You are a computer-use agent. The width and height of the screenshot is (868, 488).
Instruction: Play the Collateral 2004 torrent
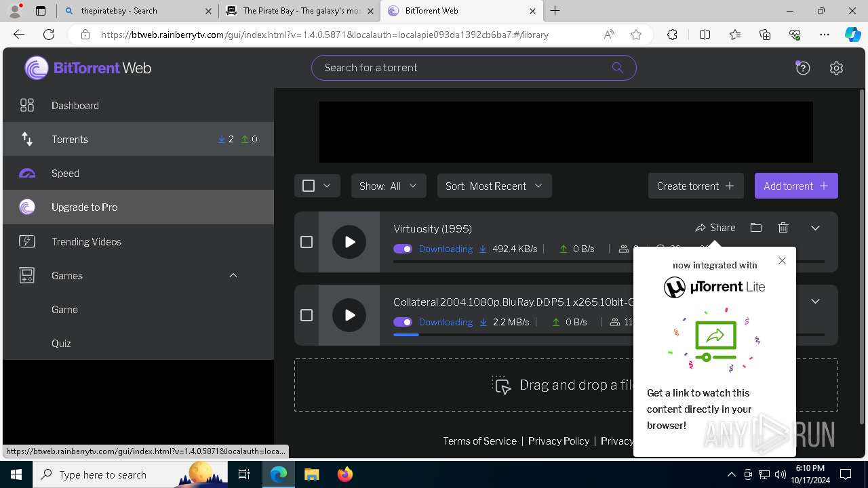pos(349,315)
